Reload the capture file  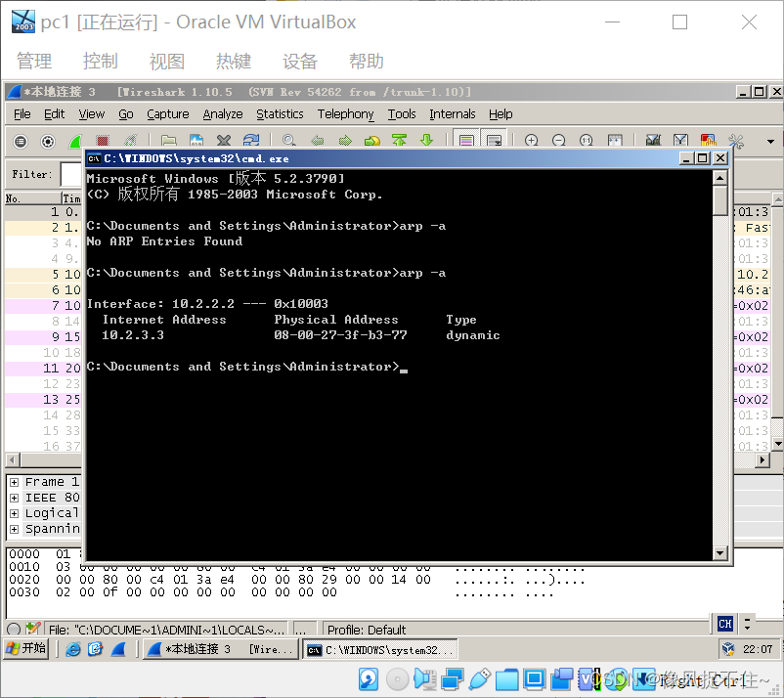click(251, 142)
